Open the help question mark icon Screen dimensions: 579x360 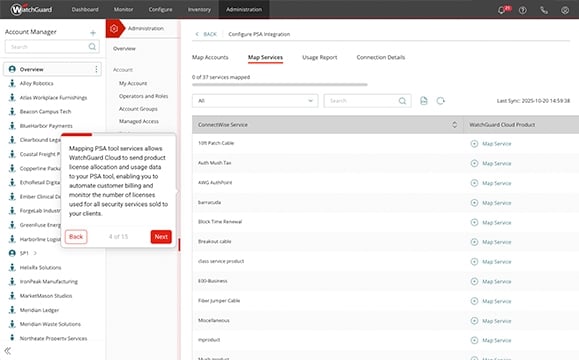523,10
